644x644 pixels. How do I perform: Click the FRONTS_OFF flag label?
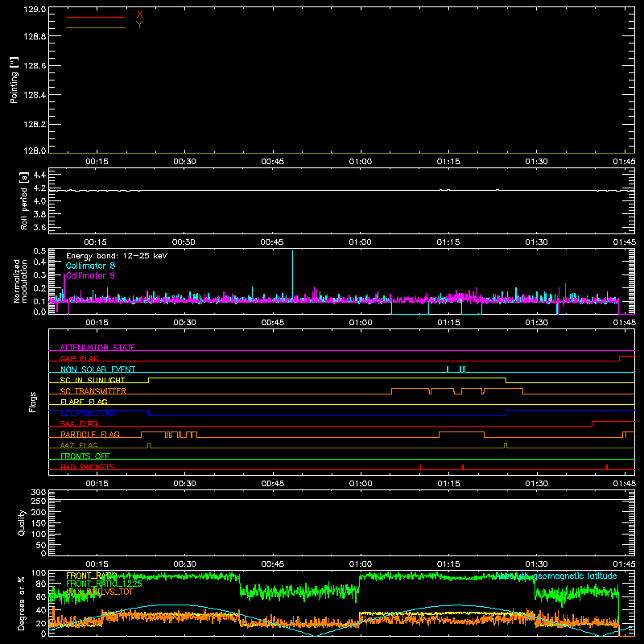coord(85,456)
